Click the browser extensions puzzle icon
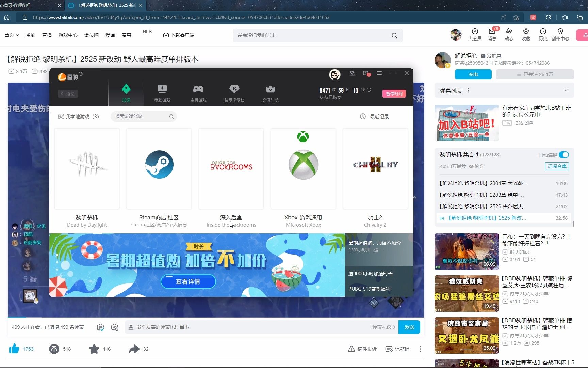Viewport: 588px width, 368px height. point(548,17)
